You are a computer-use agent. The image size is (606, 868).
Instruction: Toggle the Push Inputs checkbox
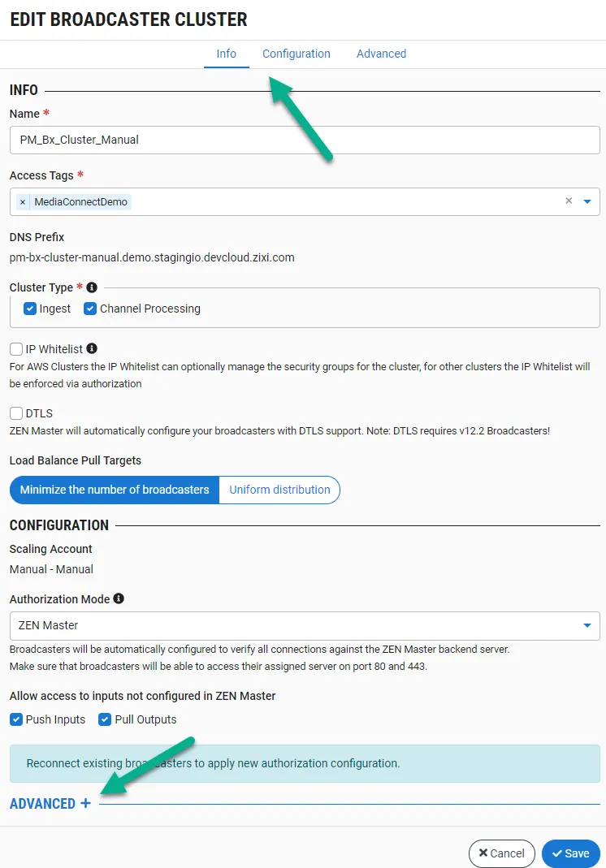[x=16, y=719]
